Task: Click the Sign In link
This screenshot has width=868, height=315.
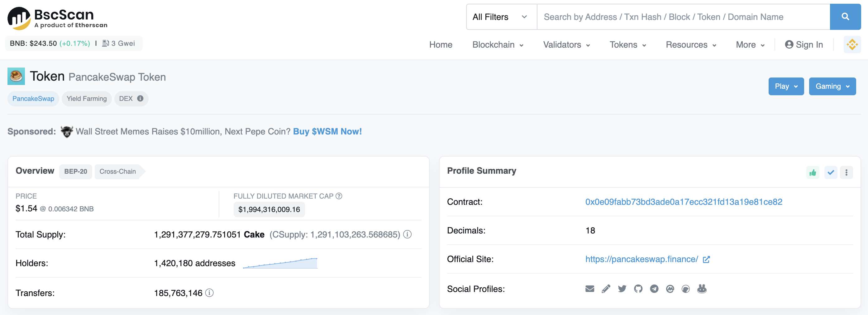Action: 804,45
